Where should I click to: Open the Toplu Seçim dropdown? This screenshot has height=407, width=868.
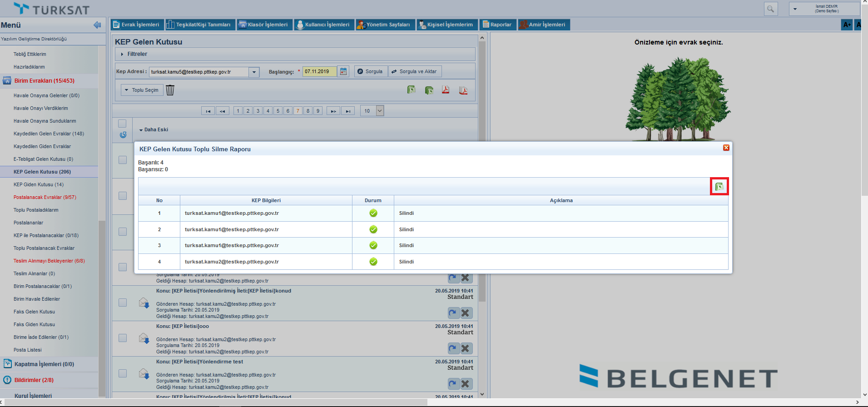(142, 90)
